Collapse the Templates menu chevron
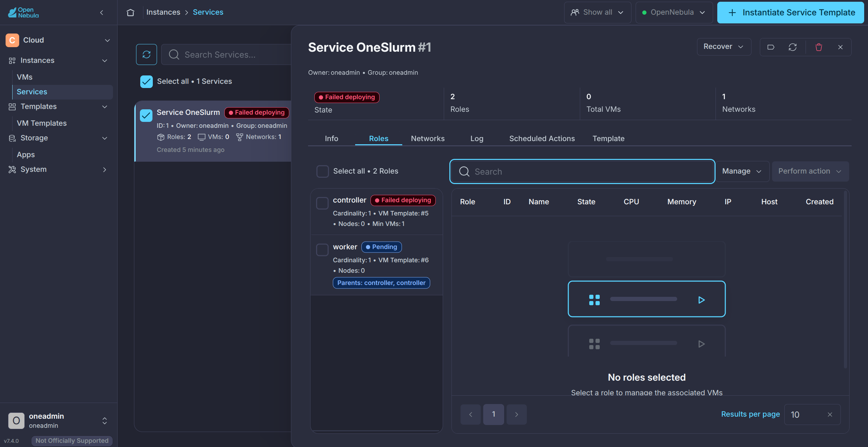 pyautogui.click(x=105, y=107)
